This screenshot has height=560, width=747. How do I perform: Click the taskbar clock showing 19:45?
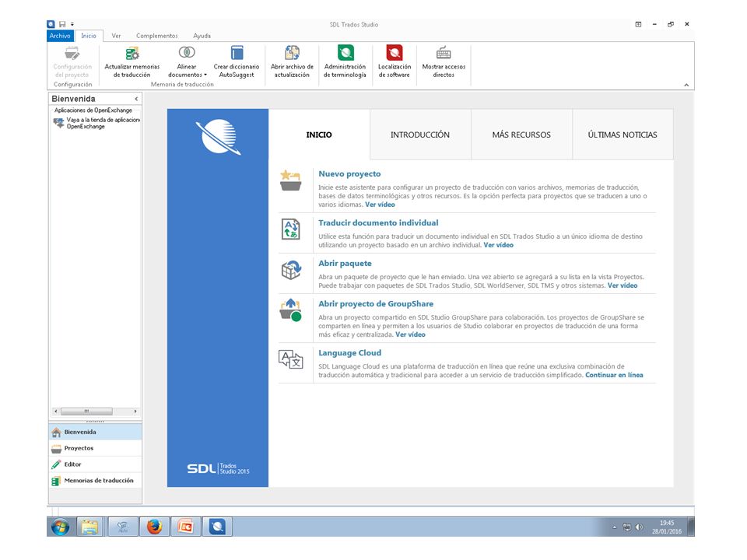pos(667,527)
